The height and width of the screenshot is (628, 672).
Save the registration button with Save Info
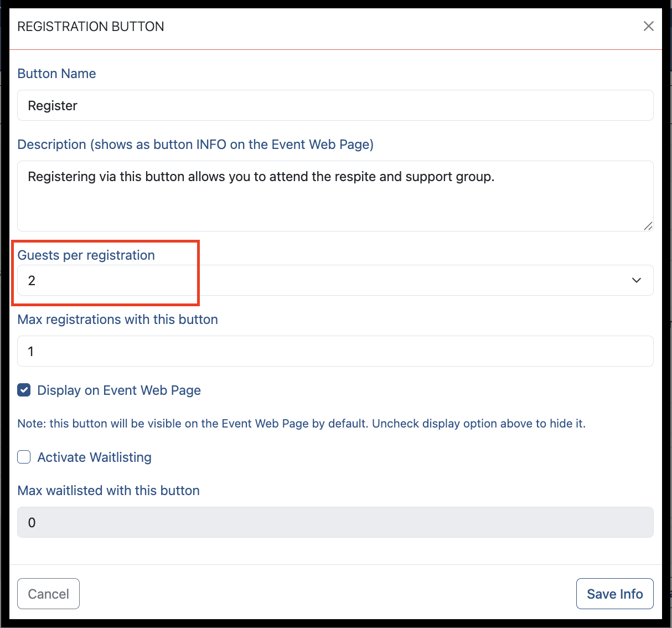(615, 594)
